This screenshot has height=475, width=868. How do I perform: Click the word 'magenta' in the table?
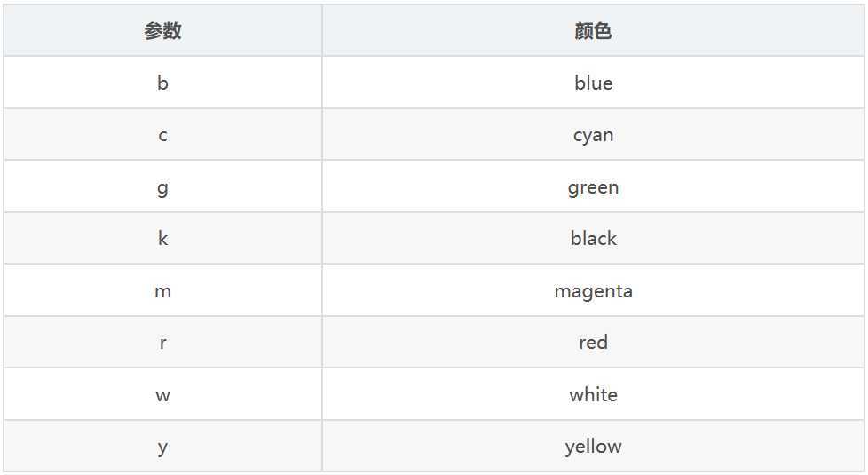[x=593, y=291]
